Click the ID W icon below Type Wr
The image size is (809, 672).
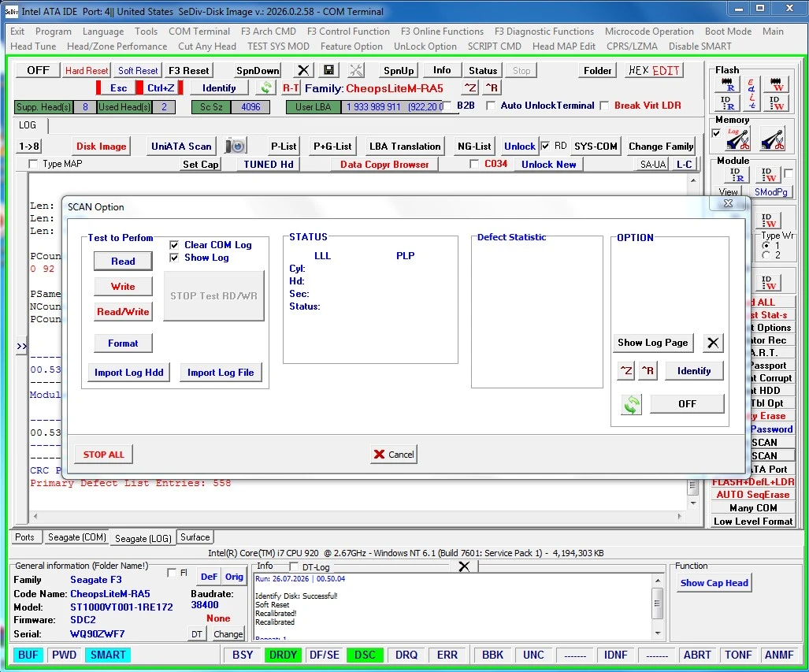[768, 282]
